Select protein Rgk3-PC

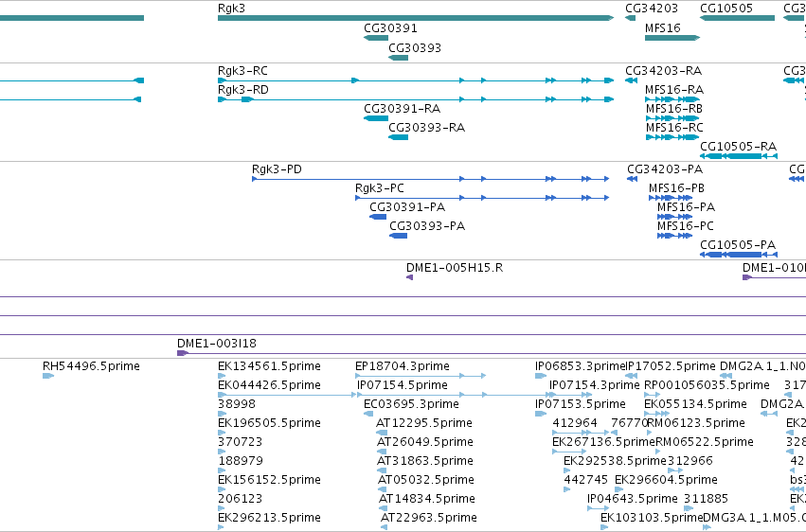point(482,198)
